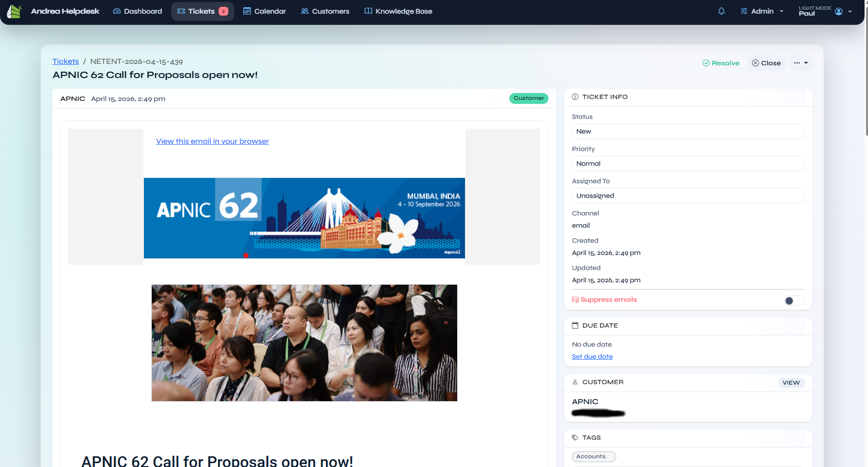Click the APNIC 62 Mumbai banner image

[304, 218]
